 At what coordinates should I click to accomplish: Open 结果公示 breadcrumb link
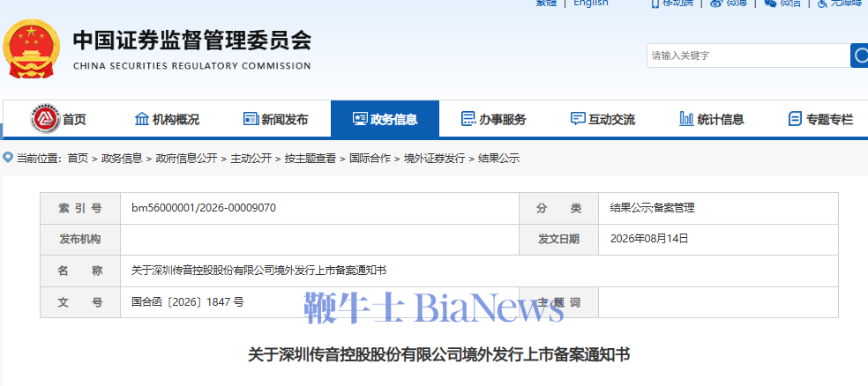click(x=498, y=159)
